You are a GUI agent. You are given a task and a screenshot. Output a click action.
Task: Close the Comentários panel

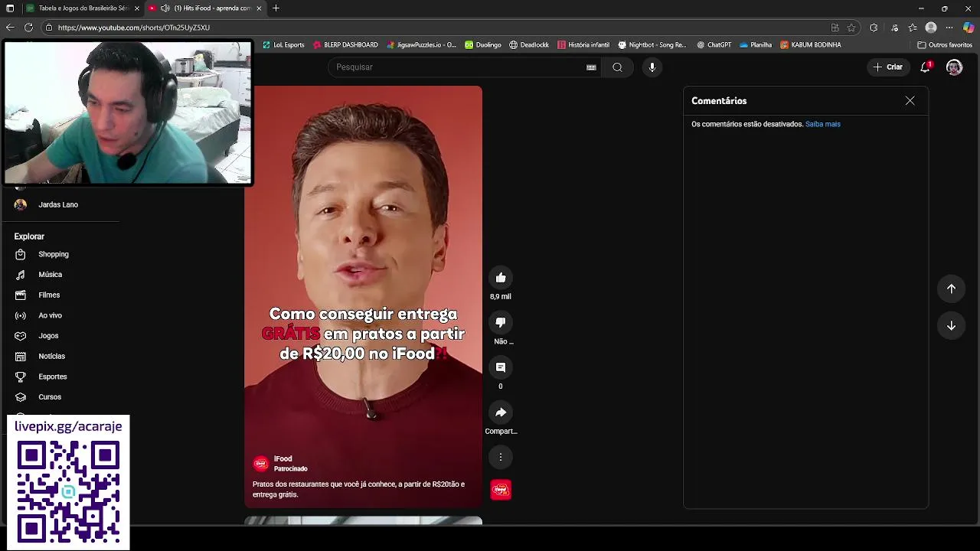click(x=910, y=101)
